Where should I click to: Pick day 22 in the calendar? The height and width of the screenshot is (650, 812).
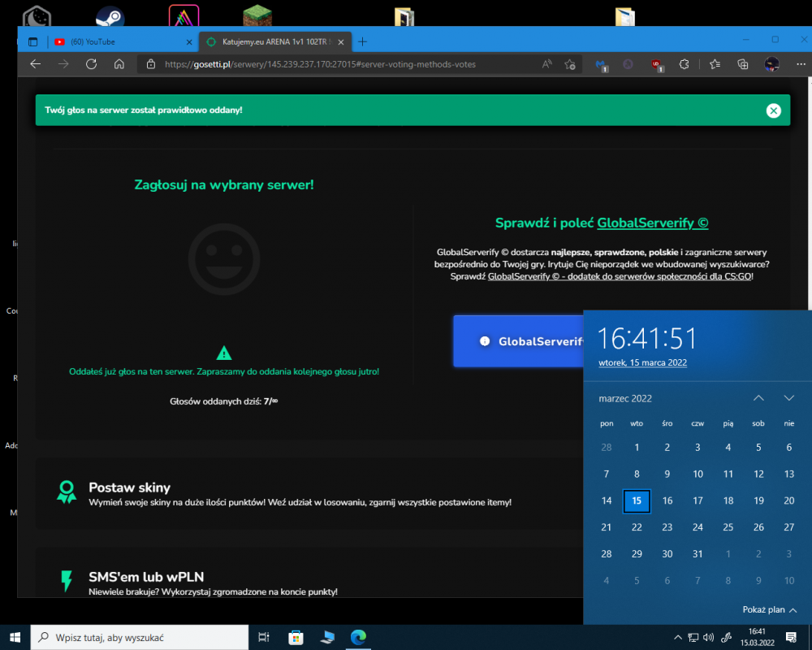tap(637, 527)
